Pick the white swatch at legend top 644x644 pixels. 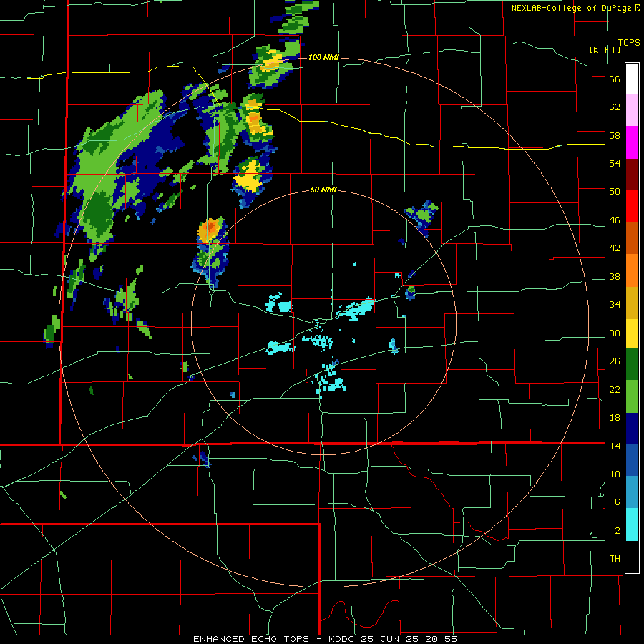[x=632, y=79]
